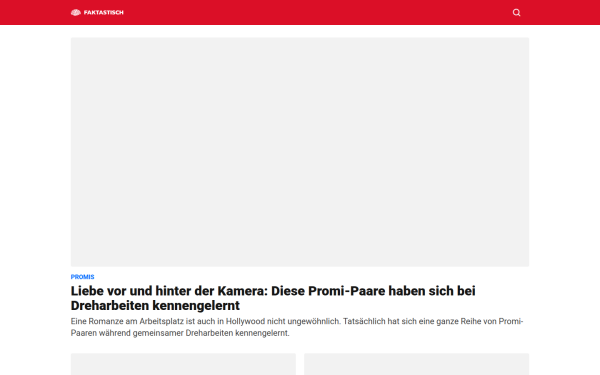
Task: Click the article summary 'Eine Romanze am Arbeitsplatz'
Action: [x=297, y=327]
